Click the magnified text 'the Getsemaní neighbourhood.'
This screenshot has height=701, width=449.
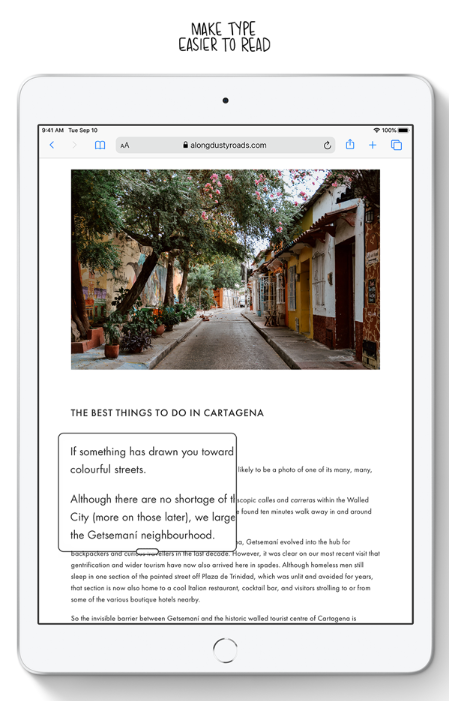point(142,535)
